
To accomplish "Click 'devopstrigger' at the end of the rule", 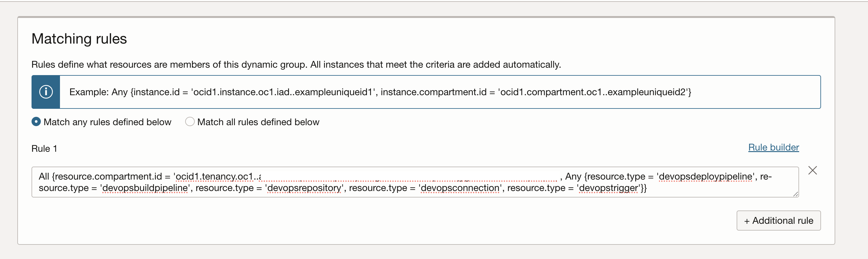I will [x=608, y=188].
